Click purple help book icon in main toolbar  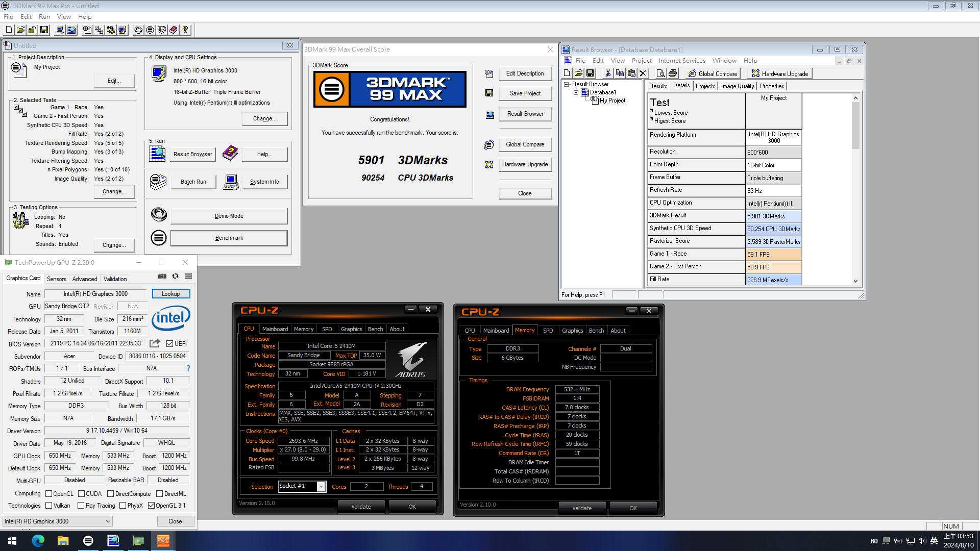(x=174, y=30)
